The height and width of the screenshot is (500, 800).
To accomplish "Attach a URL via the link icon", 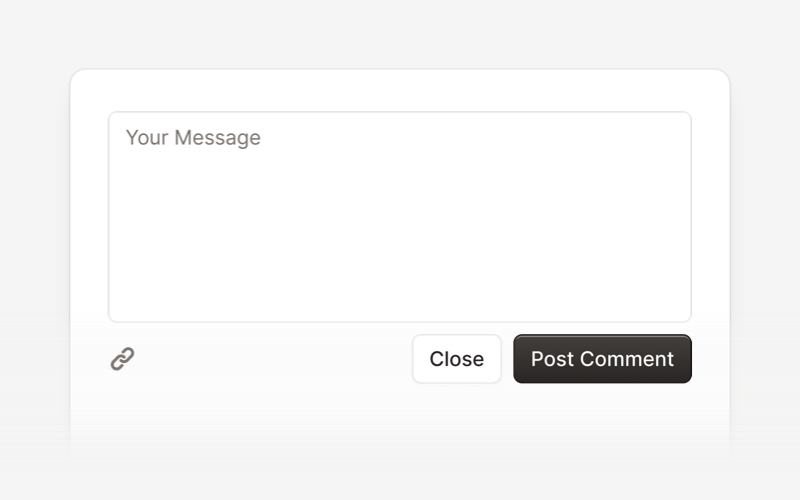I will (122, 359).
